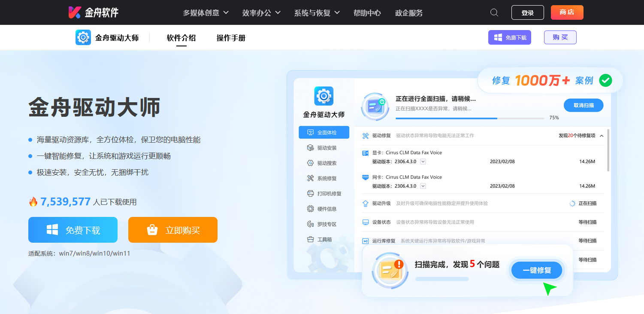644x314 pixels.
Task: Click the 硬件信息 chip icon
Action: coord(311,209)
